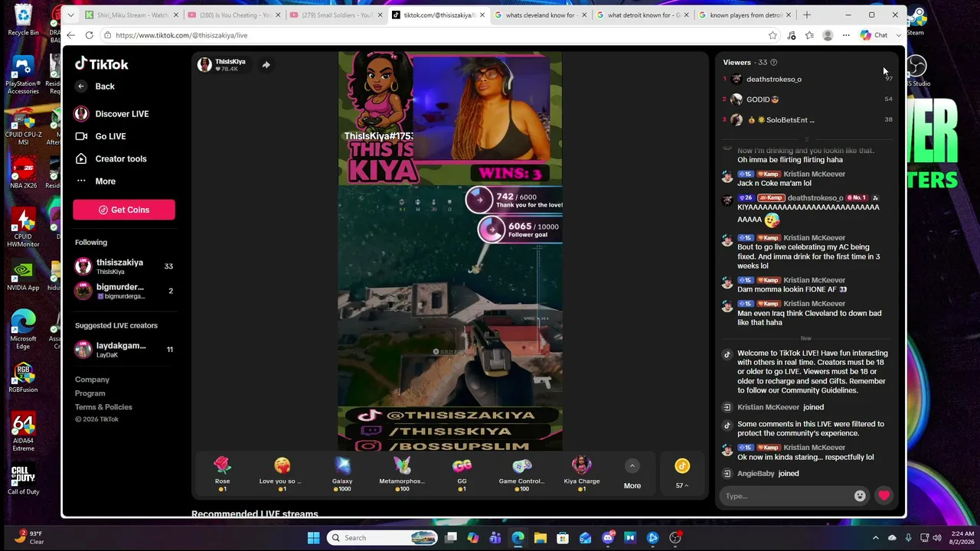980x551 pixels.
Task: Expand the More sidebar menu
Action: click(105, 181)
